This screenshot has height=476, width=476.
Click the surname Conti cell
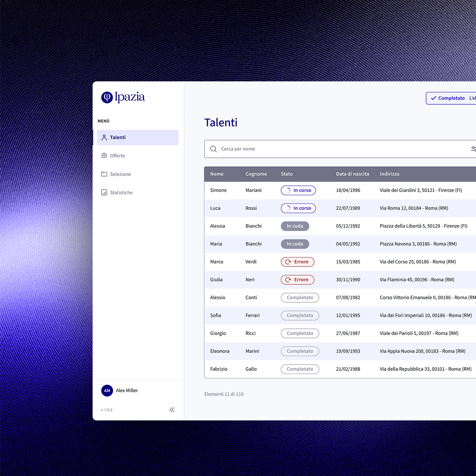[x=251, y=297]
